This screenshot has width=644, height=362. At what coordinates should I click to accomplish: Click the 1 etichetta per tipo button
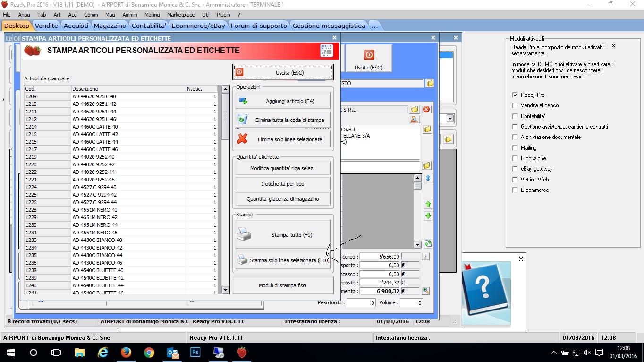pos(283,183)
